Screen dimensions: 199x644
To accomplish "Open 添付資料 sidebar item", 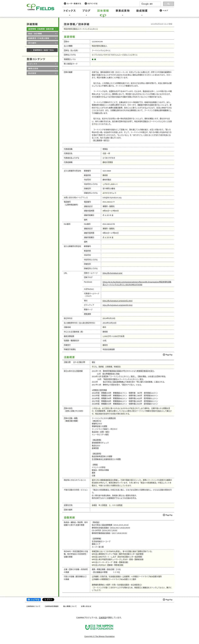I will (x=42, y=43).
